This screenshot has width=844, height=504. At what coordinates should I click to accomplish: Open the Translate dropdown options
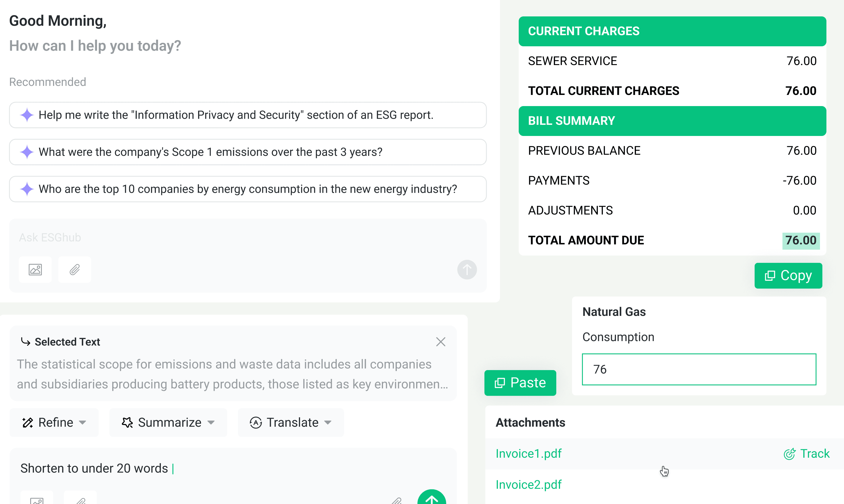click(291, 423)
